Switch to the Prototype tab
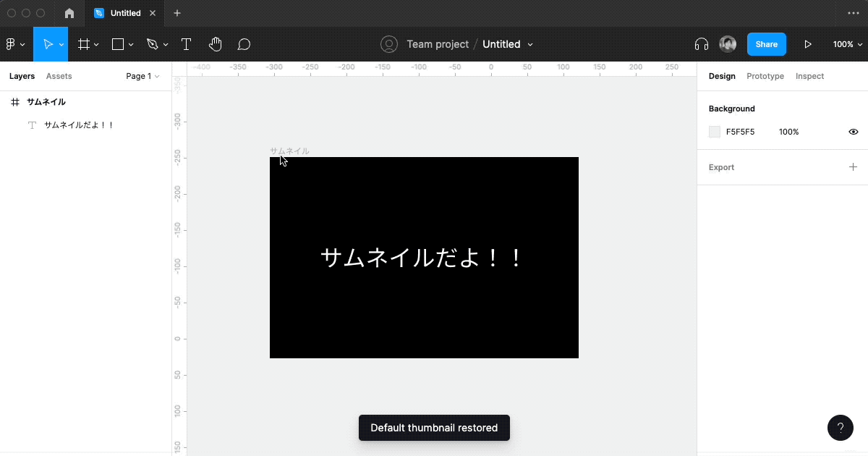Image resolution: width=868 pixels, height=456 pixels. click(765, 76)
